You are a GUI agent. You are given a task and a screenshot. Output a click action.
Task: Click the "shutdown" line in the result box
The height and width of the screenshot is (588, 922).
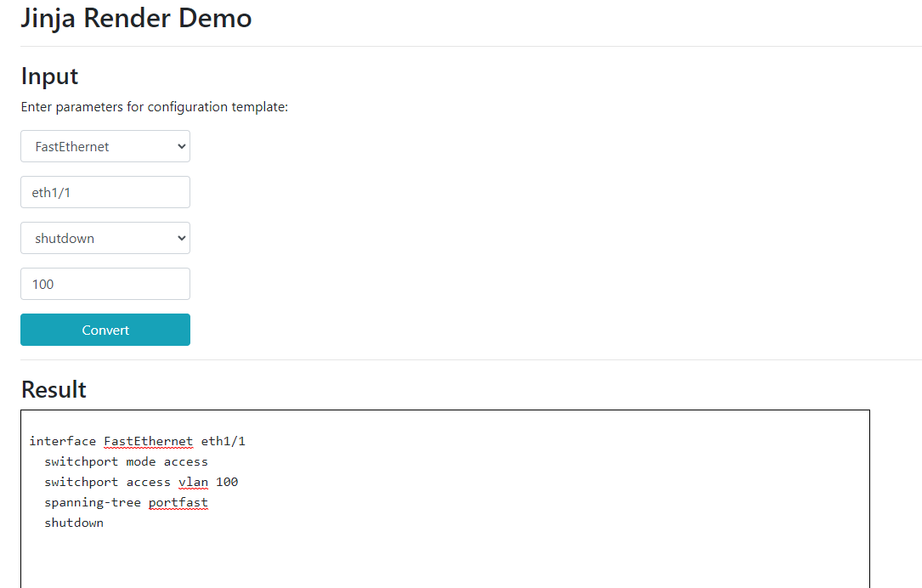point(74,523)
